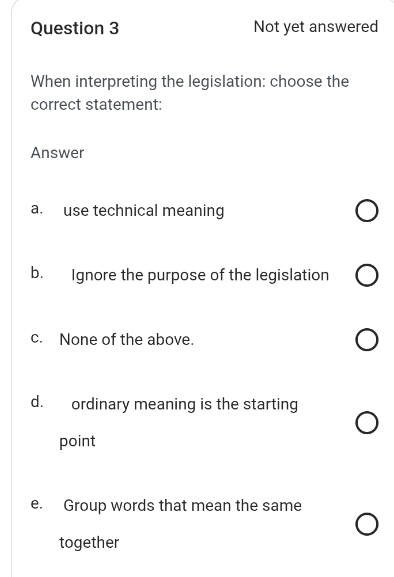Viewport: 394px width, 577px height.
Task: Click the letter 'b.' option marker
Action: (37, 273)
